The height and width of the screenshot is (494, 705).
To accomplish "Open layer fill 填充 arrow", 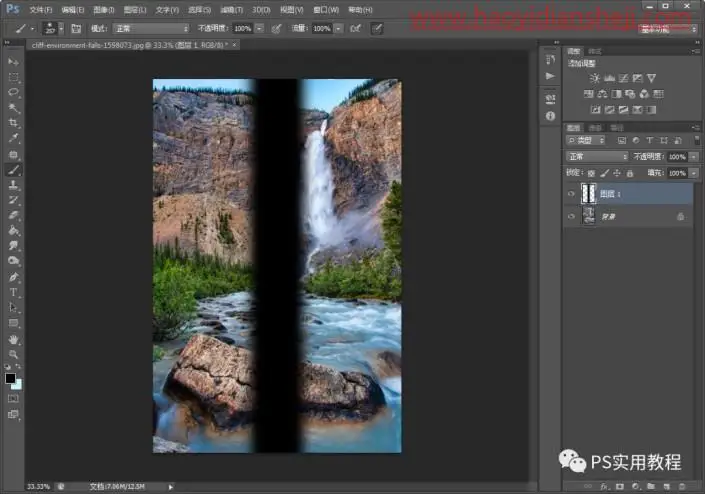I will [694, 173].
